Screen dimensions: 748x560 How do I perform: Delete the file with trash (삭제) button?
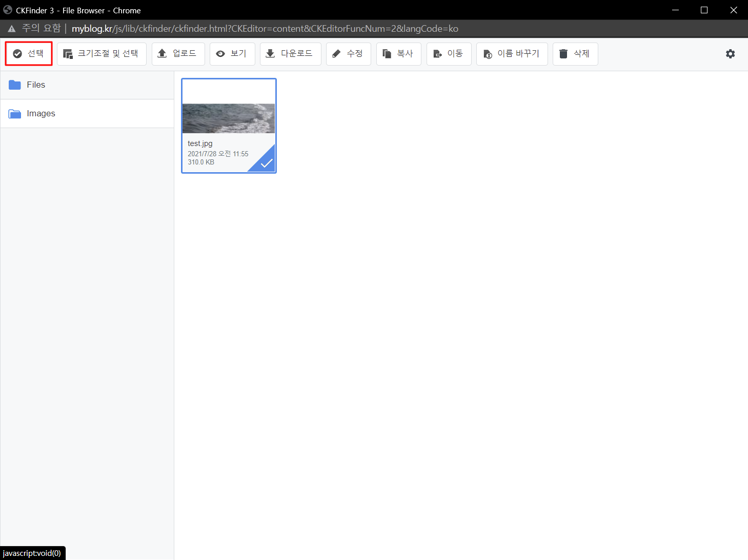[575, 54]
